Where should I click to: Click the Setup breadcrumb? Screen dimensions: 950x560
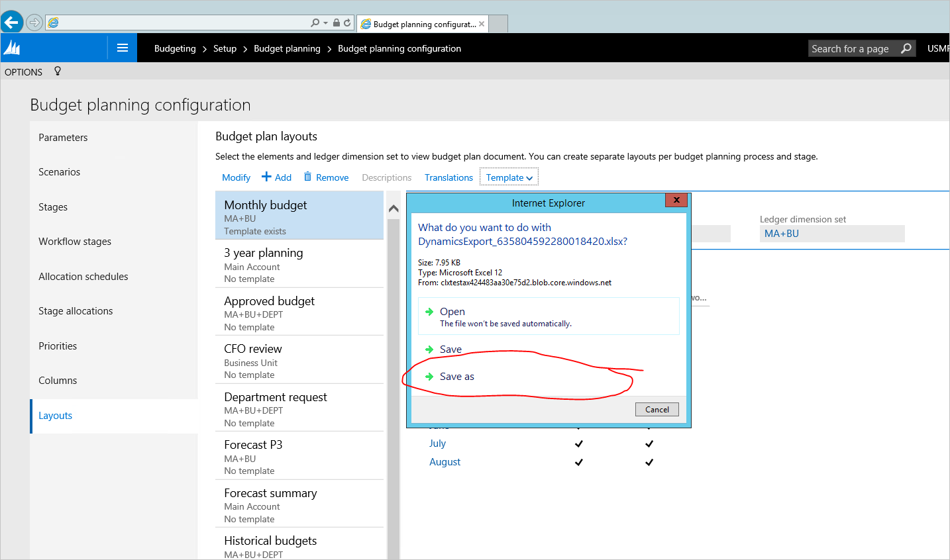click(225, 48)
